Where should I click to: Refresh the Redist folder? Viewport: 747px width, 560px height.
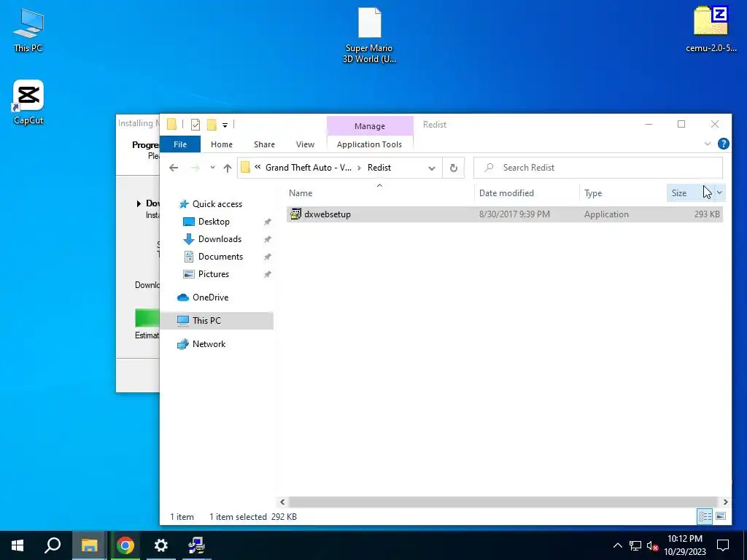[x=454, y=168]
